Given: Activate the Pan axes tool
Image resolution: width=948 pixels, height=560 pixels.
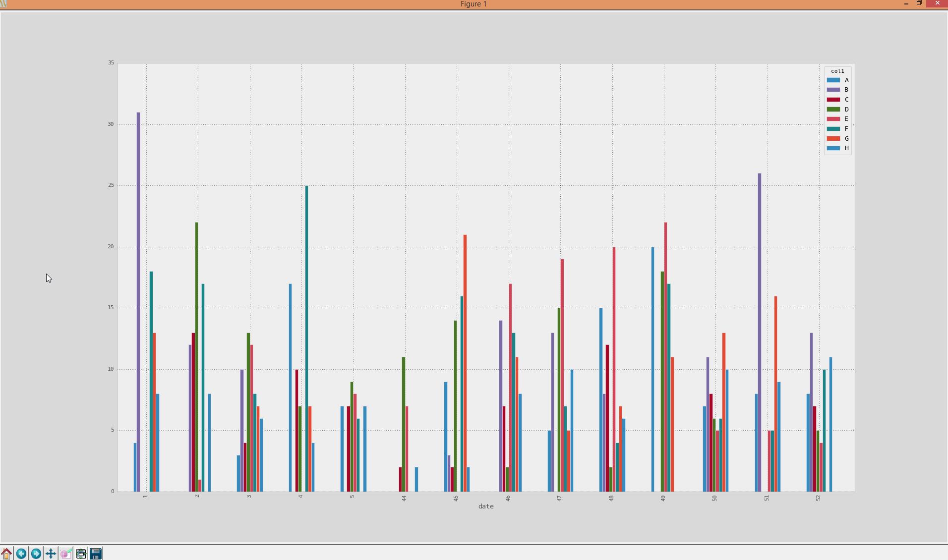Looking at the screenshot, I should click(x=51, y=553).
